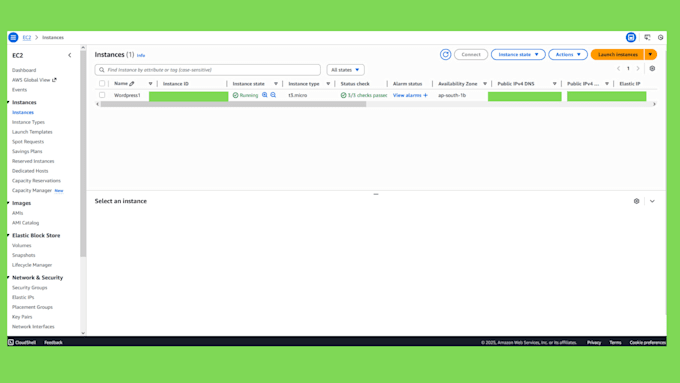Open the Instance state dropdown button
The image size is (680, 383).
click(518, 55)
